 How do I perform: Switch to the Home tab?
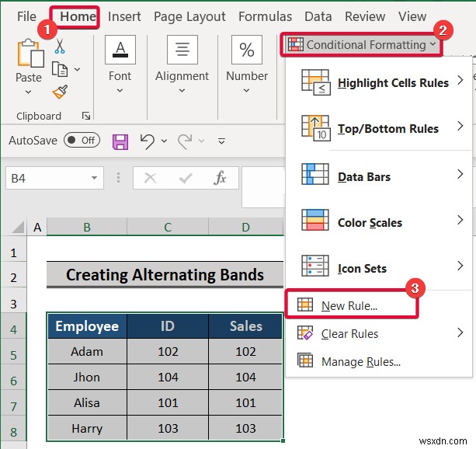coord(78,16)
